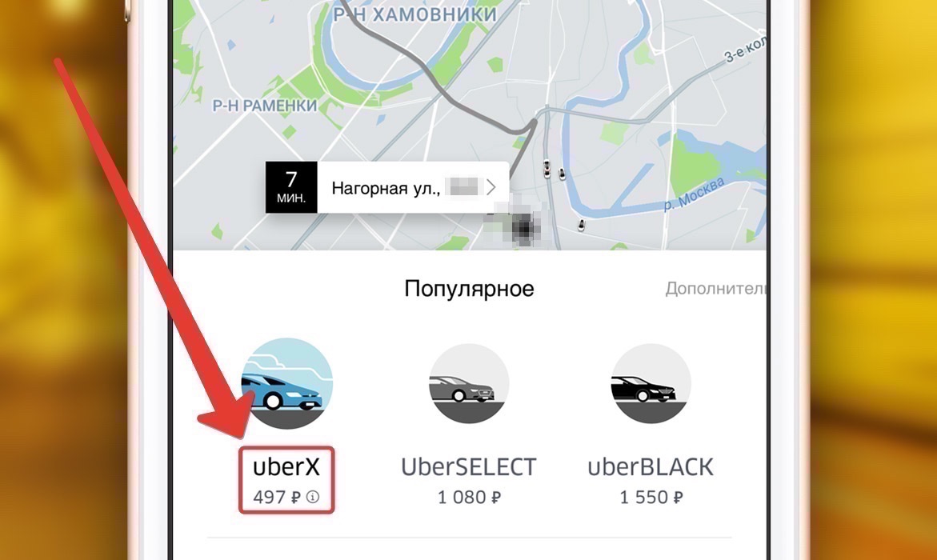Tap the 7 мин. arrival time box
The image size is (937, 560).
tap(291, 187)
